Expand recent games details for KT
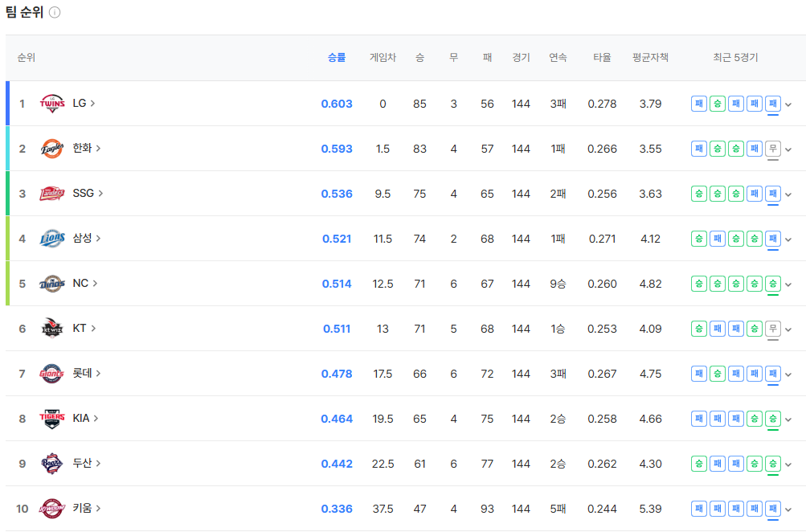This screenshot has height=532, width=806. click(x=788, y=329)
